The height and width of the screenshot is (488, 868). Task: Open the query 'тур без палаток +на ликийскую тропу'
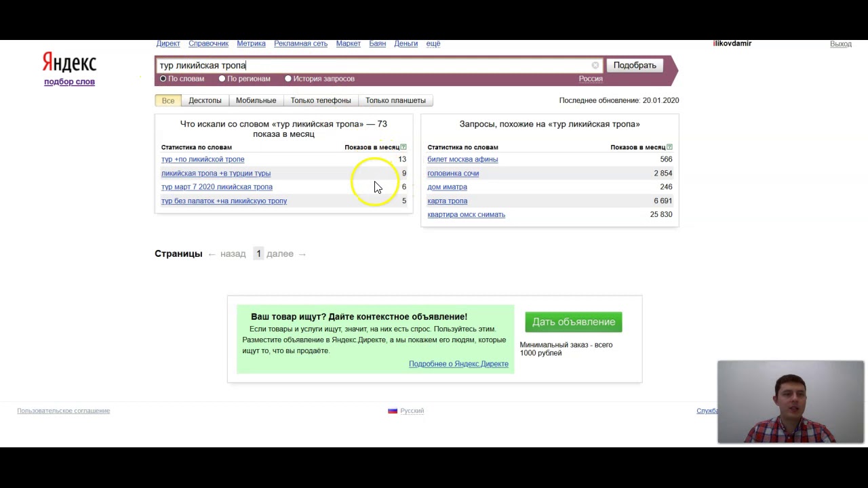coord(224,201)
